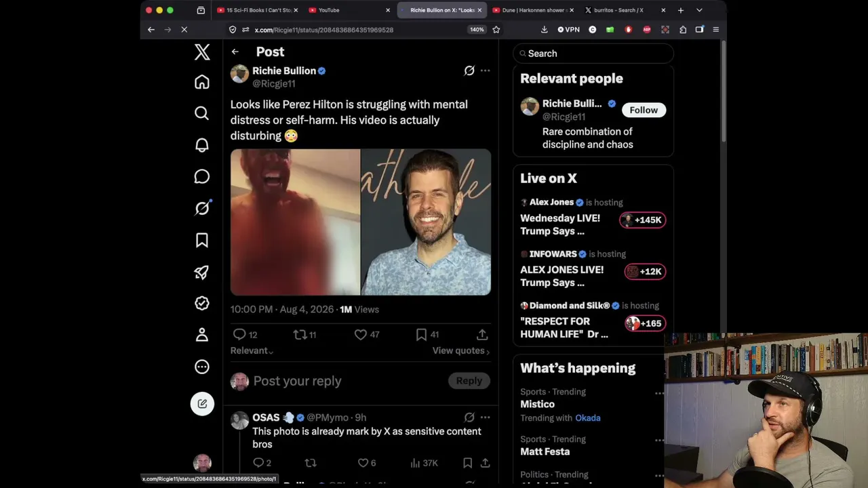This screenshot has height=488, width=868.
Task: Open Chat messages in sidebar
Action: pos(202,177)
